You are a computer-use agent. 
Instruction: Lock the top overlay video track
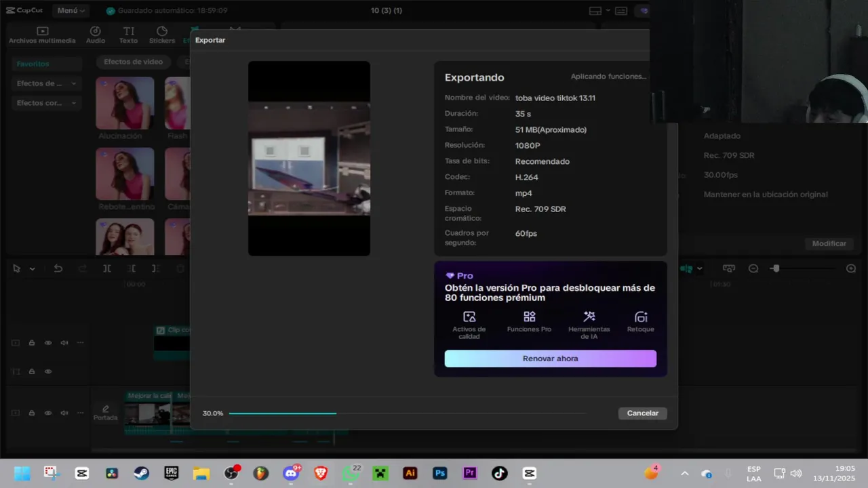coord(32,343)
